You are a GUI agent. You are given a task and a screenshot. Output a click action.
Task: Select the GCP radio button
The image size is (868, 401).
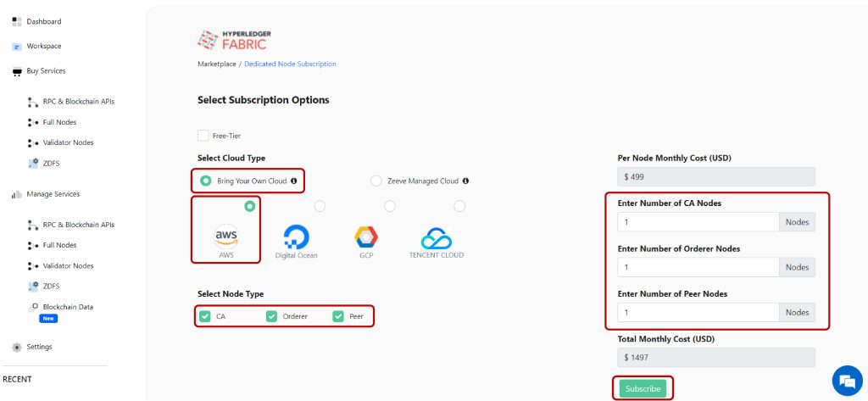390,206
